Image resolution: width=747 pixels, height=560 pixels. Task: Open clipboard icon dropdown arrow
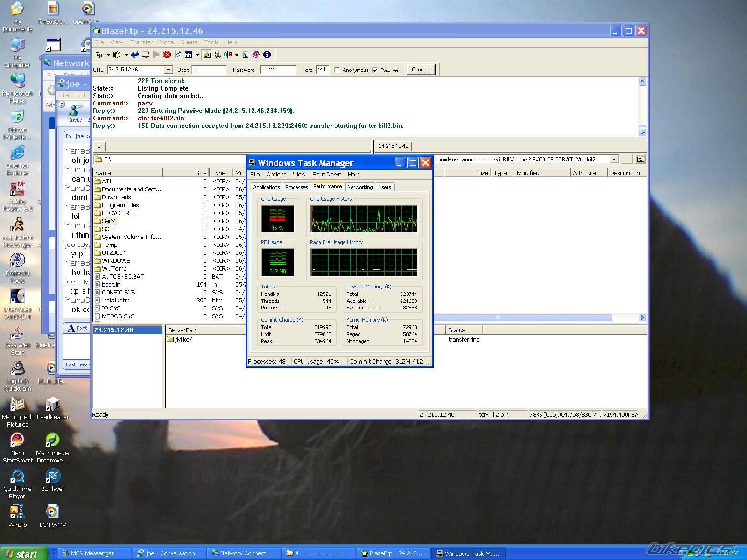point(126,55)
